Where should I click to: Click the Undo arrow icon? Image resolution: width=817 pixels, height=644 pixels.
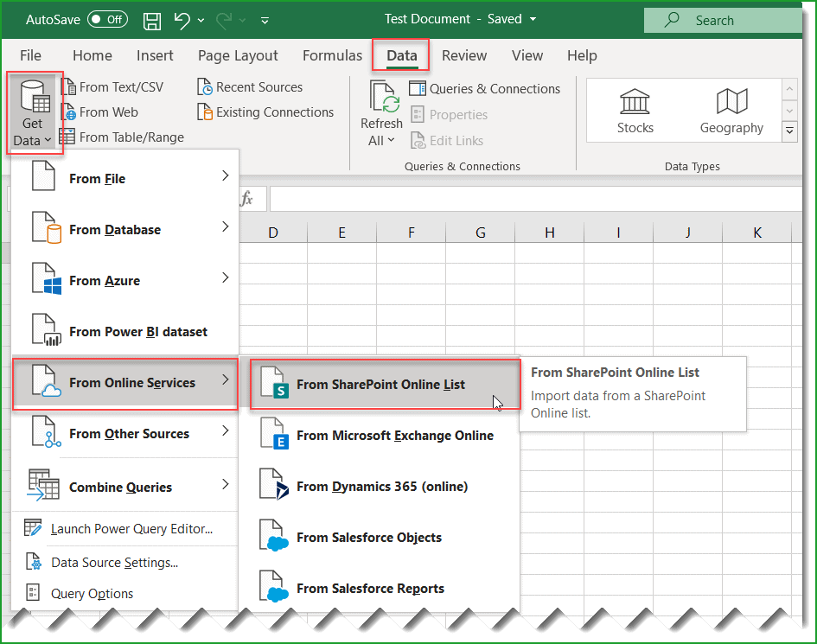[x=182, y=21]
